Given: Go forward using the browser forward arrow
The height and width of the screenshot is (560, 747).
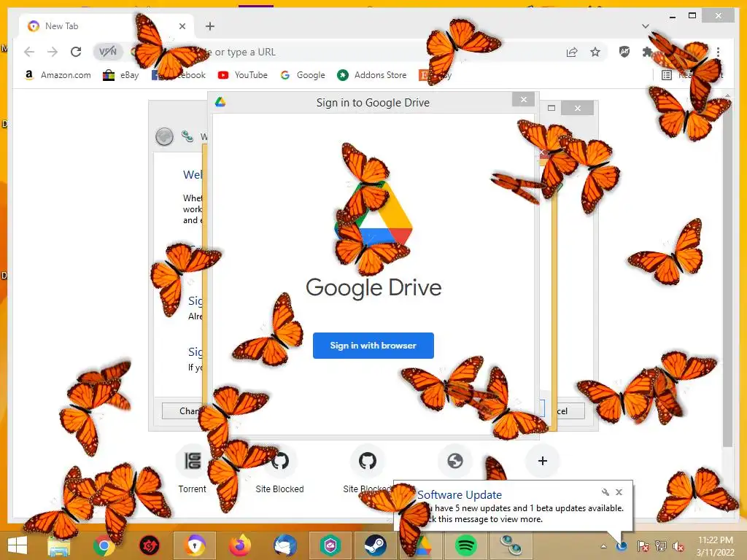Looking at the screenshot, I should point(53,52).
